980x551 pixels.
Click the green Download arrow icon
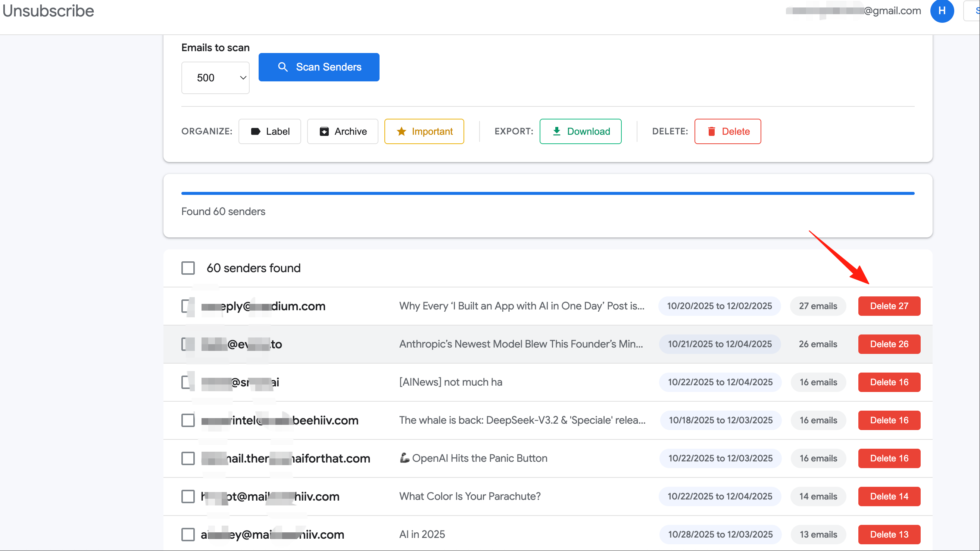(556, 131)
